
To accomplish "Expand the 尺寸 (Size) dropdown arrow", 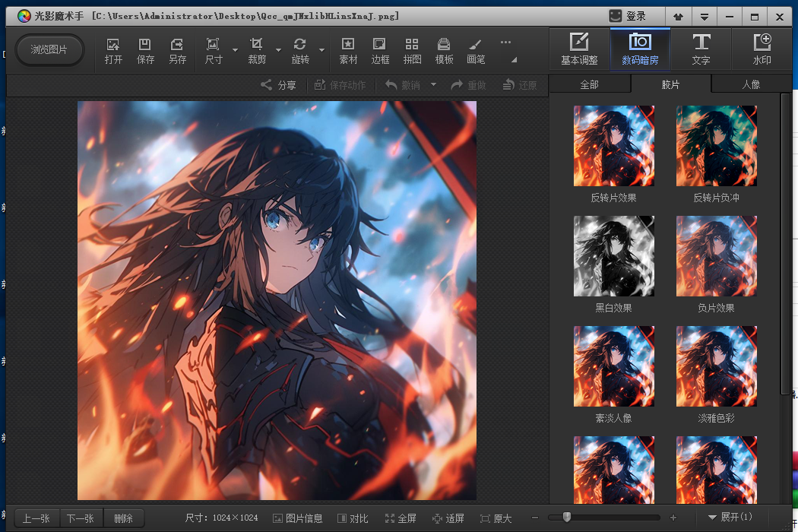I will coord(235,50).
